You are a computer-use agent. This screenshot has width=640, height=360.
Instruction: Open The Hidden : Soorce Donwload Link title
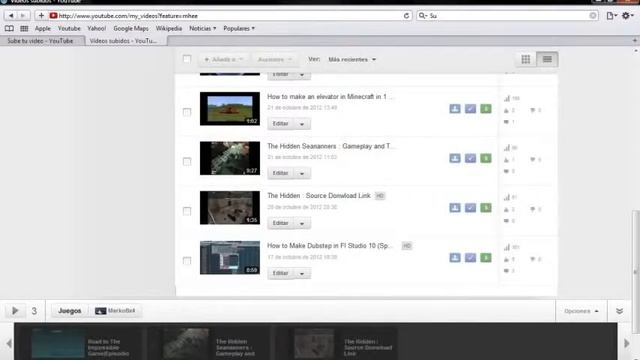click(x=319, y=196)
